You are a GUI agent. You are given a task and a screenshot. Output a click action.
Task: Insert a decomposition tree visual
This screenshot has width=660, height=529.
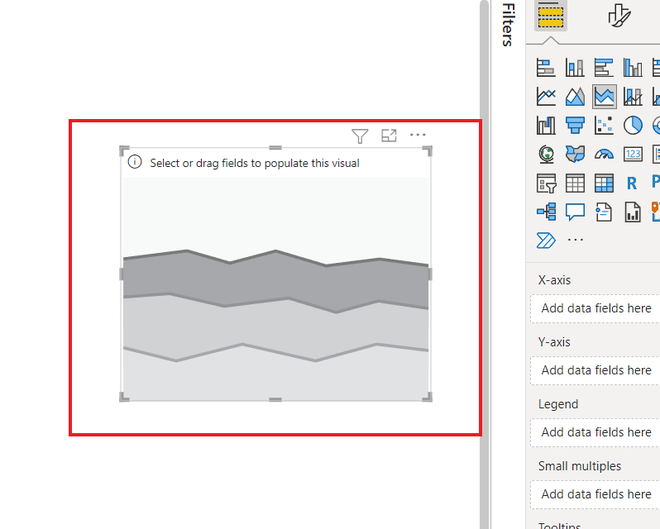click(546, 212)
